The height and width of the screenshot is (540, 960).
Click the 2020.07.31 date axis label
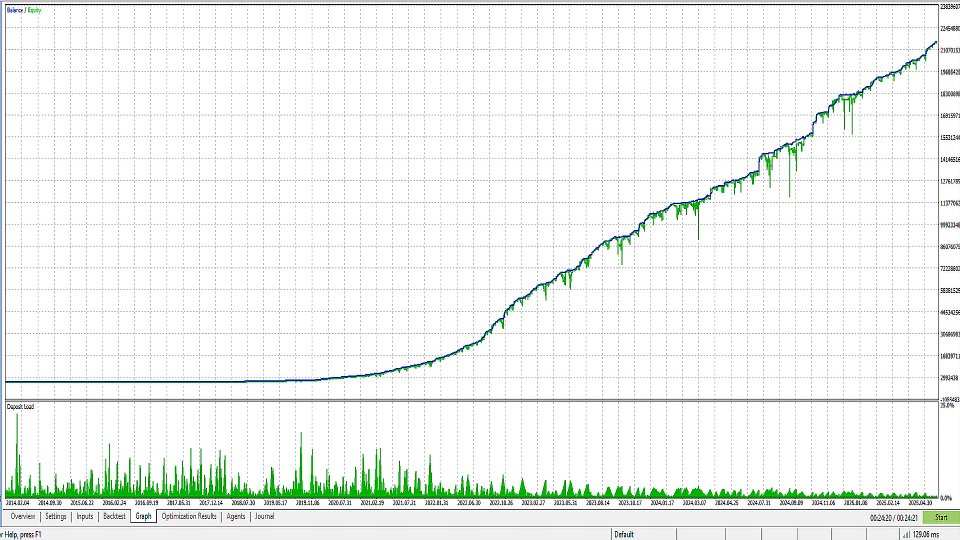click(x=340, y=503)
